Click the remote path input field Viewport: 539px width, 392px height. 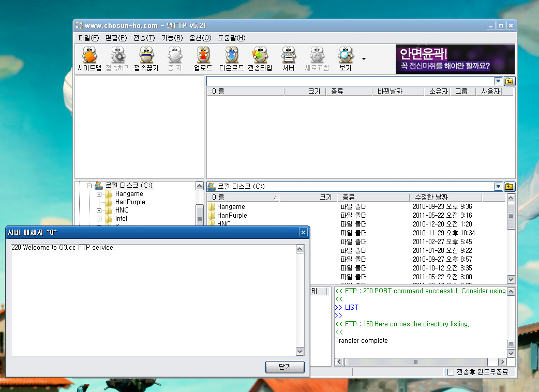click(350, 81)
